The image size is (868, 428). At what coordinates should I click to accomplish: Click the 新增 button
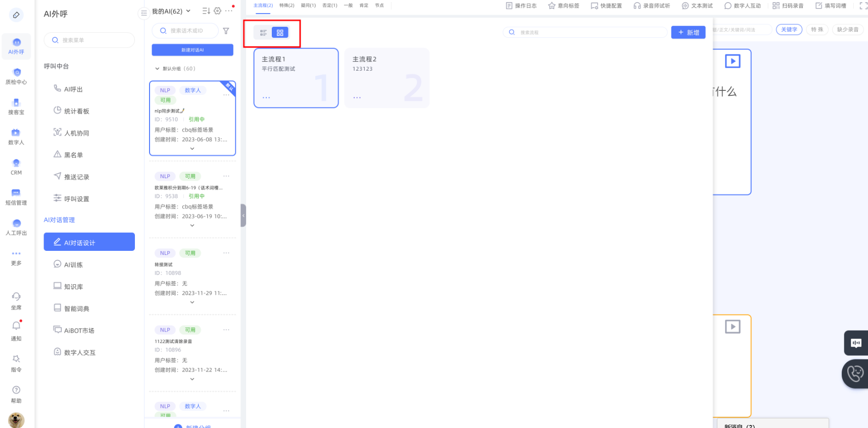click(688, 32)
